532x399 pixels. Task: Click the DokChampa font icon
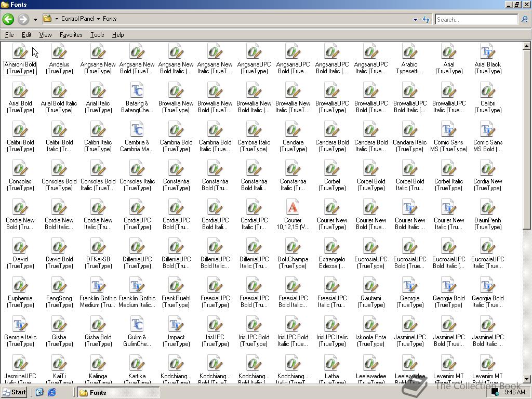(293, 247)
